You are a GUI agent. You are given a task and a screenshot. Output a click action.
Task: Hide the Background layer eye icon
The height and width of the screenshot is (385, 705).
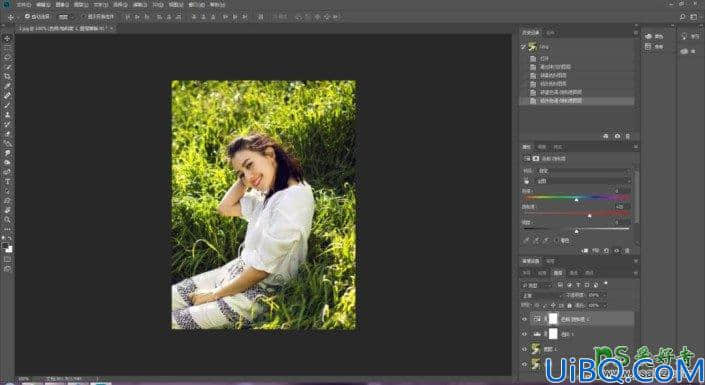tap(524, 363)
